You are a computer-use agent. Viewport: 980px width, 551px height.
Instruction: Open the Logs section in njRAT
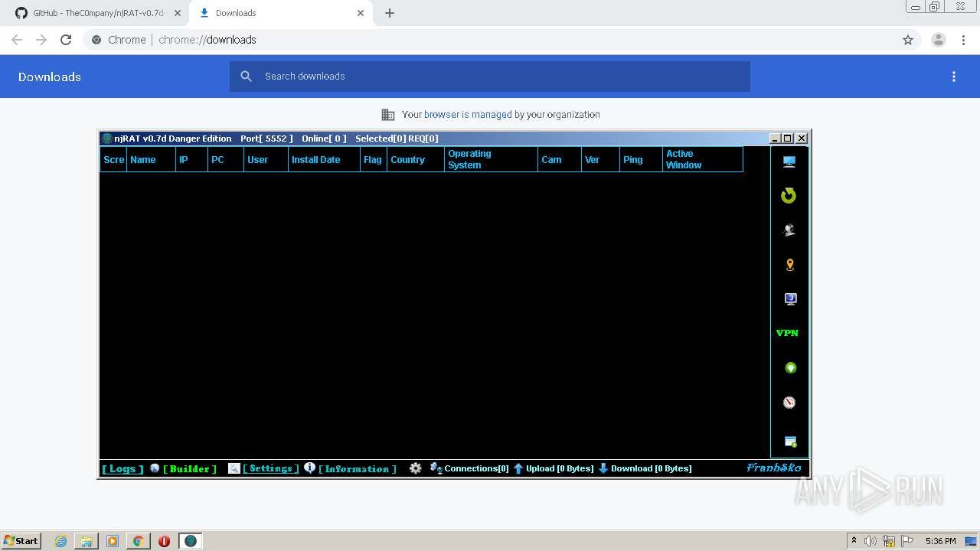pyautogui.click(x=122, y=468)
